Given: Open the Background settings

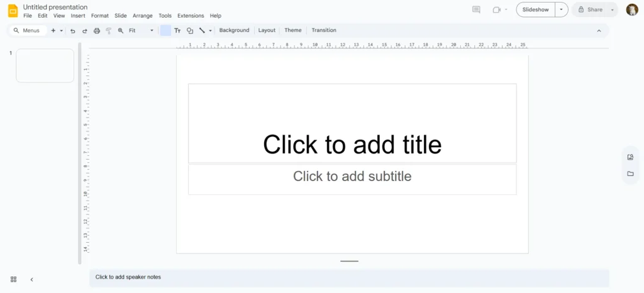Looking at the screenshot, I should (234, 30).
